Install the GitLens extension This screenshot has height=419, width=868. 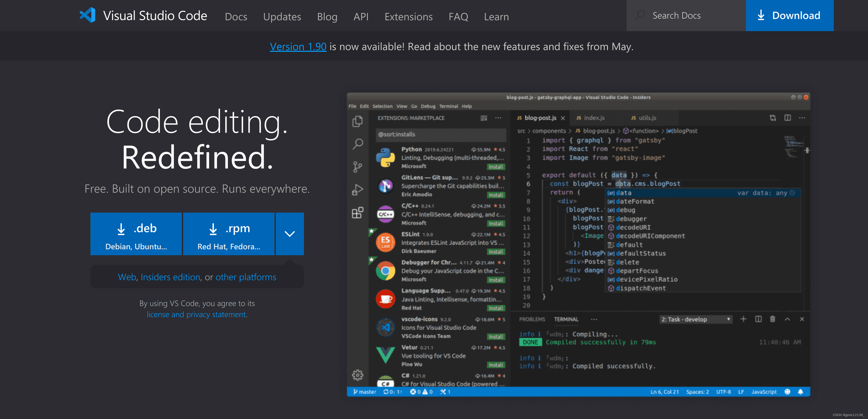coord(496,195)
